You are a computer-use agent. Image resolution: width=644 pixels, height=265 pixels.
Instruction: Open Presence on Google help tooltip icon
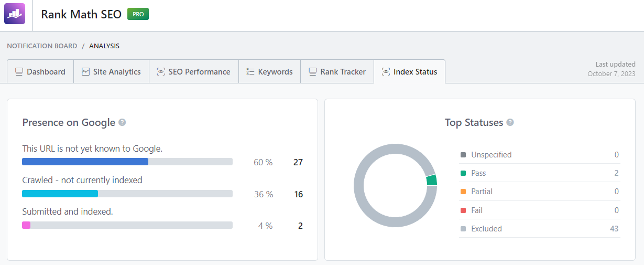click(x=122, y=123)
